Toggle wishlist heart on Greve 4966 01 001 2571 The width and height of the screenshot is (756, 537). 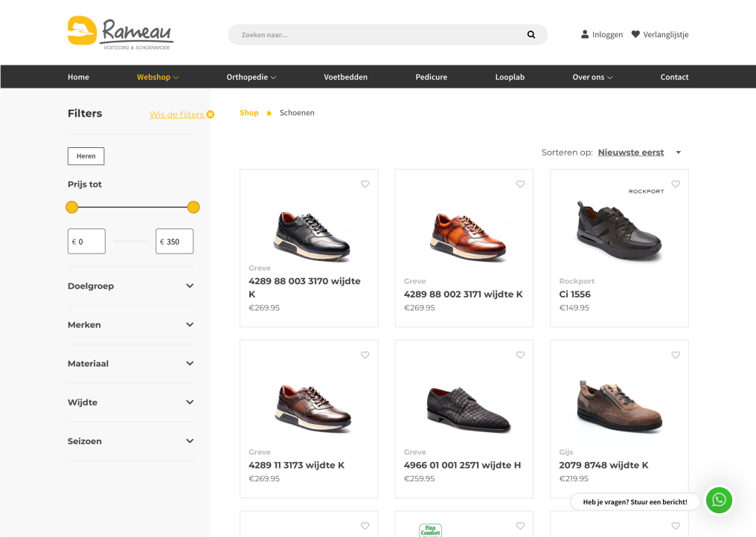click(x=520, y=356)
